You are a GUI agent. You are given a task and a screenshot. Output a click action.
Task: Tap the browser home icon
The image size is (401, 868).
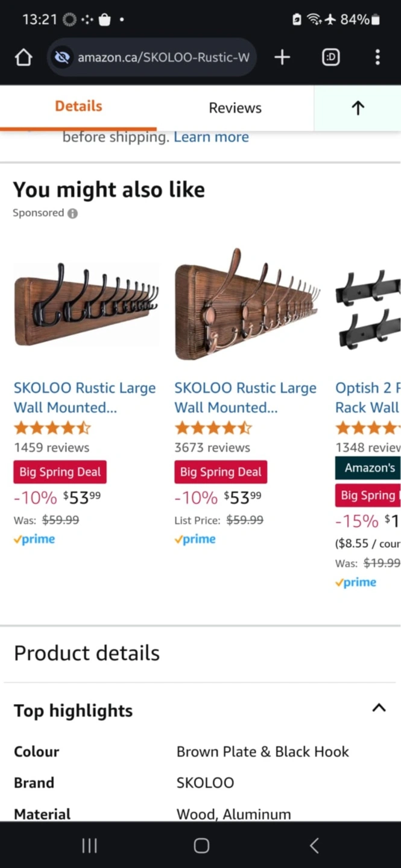pyautogui.click(x=24, y=57)
